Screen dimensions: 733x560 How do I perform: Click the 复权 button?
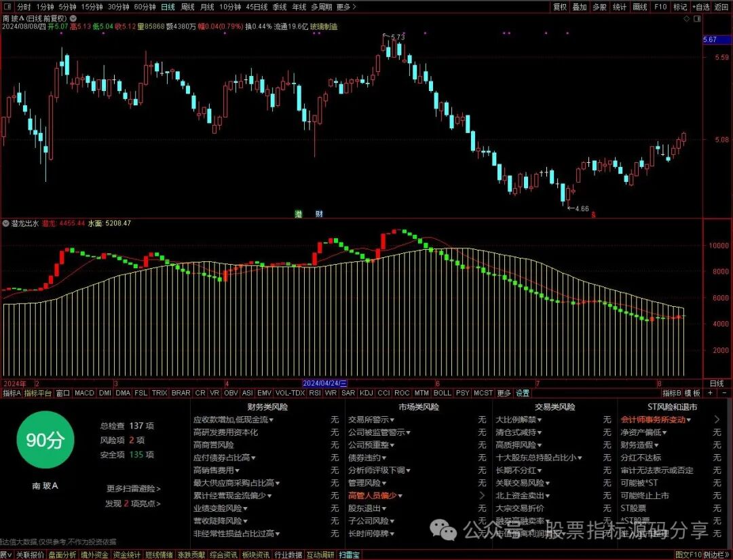560,7
